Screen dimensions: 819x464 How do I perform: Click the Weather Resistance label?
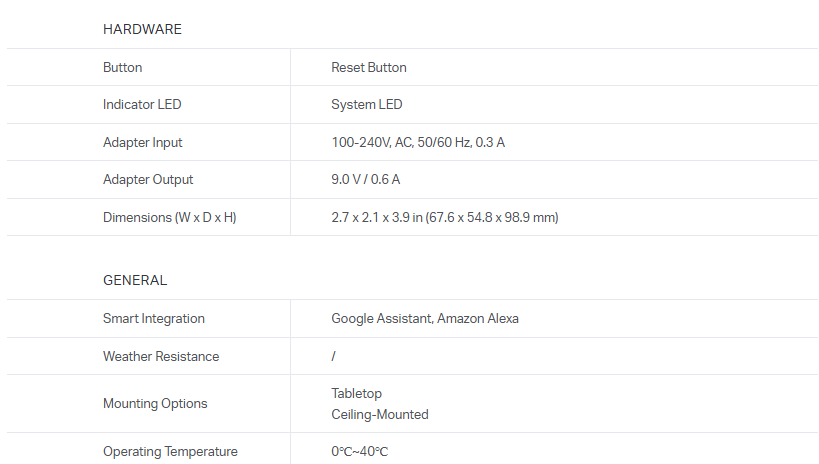coord(161,357)
